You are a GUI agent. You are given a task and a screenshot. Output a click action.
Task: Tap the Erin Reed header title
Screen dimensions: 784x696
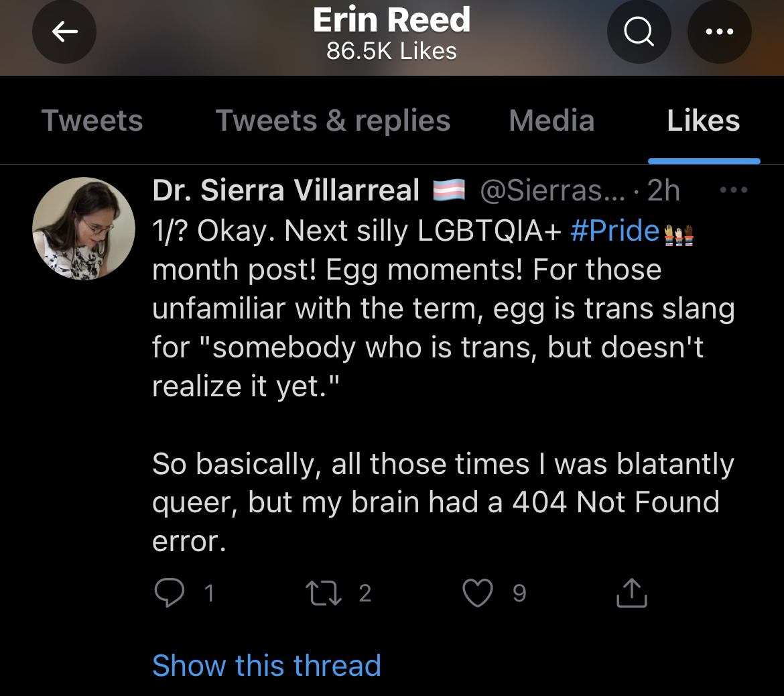392,20
